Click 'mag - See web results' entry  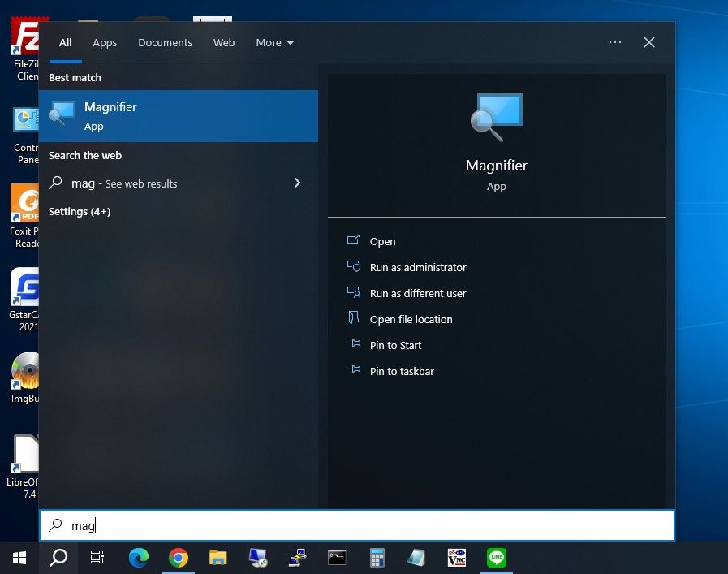tap(179, 183)
